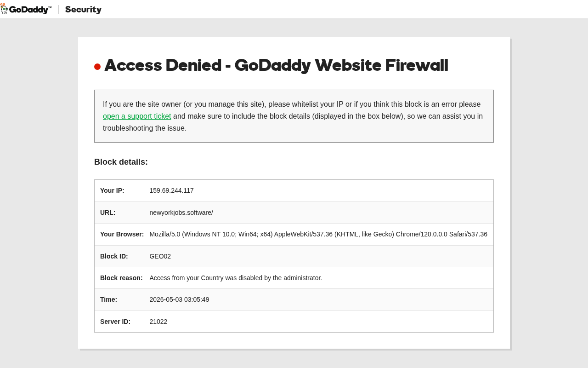Click the Time value 2026-05-03 03:05:49
Screen dimensions: 588x368
pyautogui.click(x=179, y=299)
